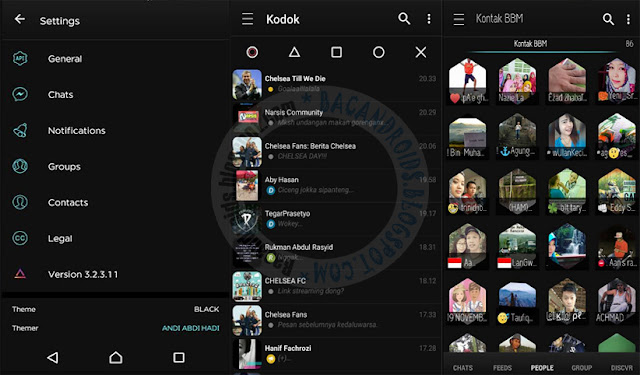Image resolution: width=640 pixels, height=375 pixels.
Task: Open ACHMAD contact avatar
Action: tap(617, 302)
